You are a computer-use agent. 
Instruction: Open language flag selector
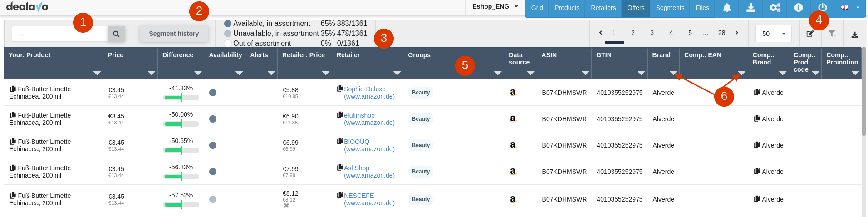coord(850,7)
